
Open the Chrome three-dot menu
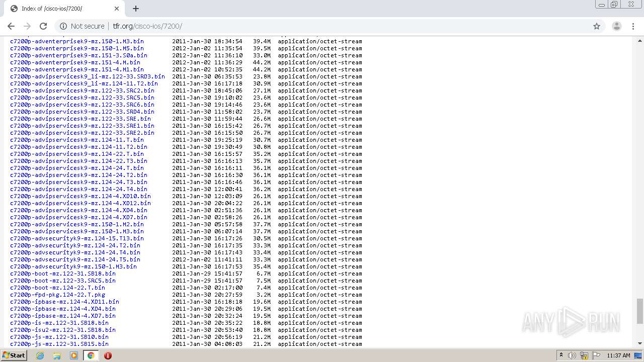(633, 26)
